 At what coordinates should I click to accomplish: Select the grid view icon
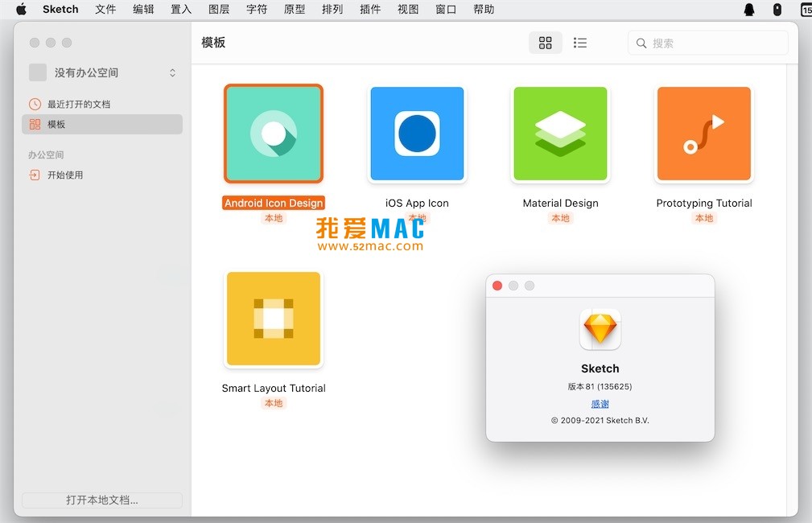[x=546, y=43]
